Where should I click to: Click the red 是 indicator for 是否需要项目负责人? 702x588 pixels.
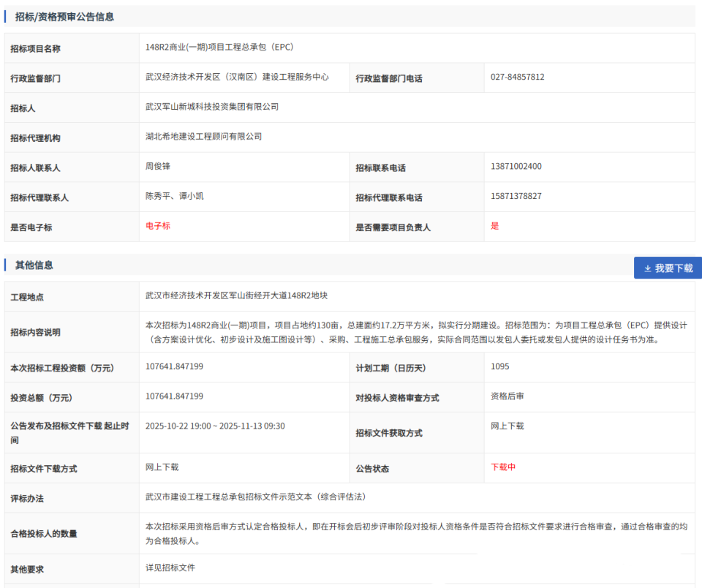(494, 226)
